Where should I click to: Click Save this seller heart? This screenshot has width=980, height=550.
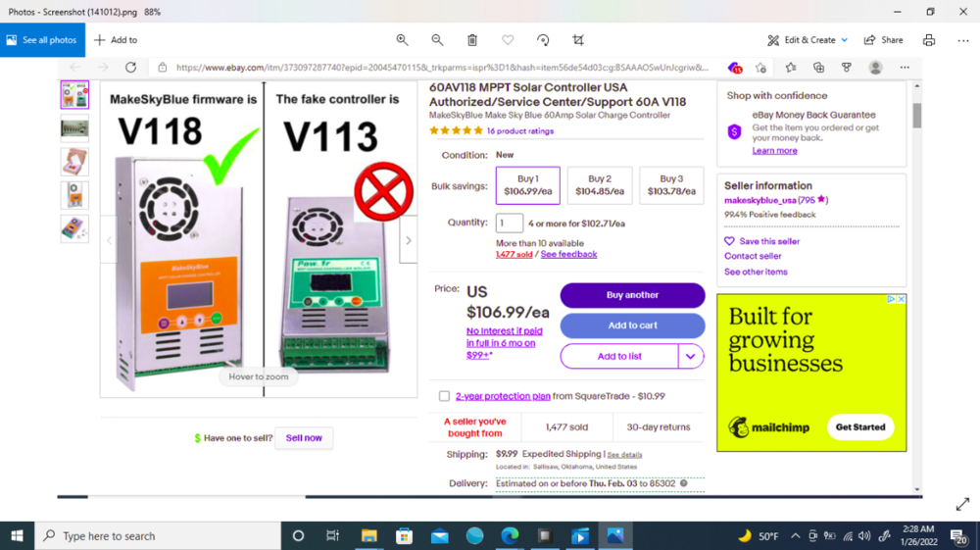coord(729,241)
